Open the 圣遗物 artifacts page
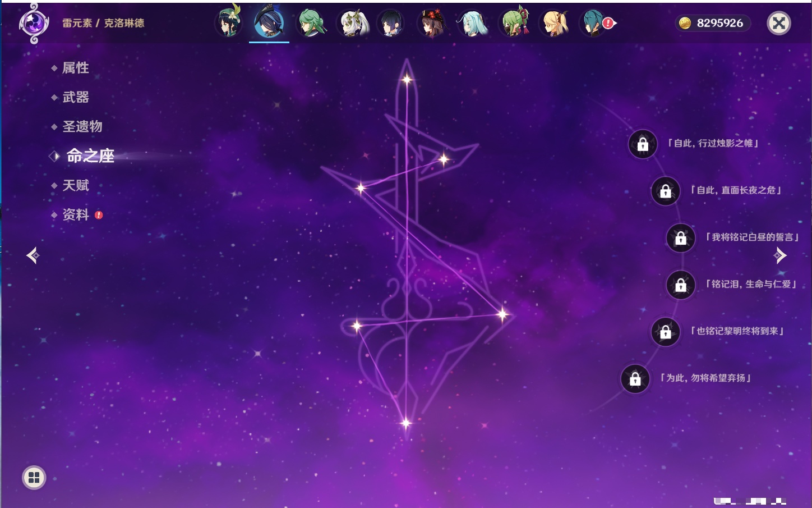Image resolution: width=812 pixels, height=508 pixels. [82, 126]
